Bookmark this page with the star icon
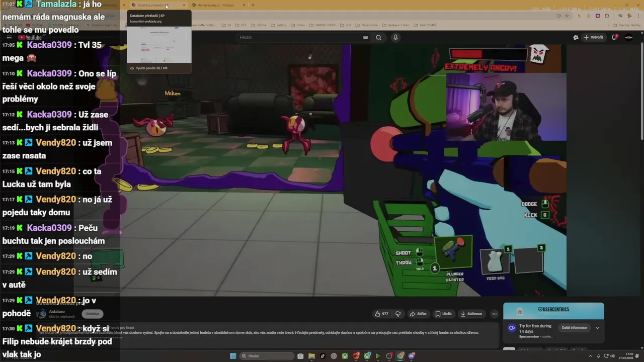644x362 pixels. [x=567, y=16]
